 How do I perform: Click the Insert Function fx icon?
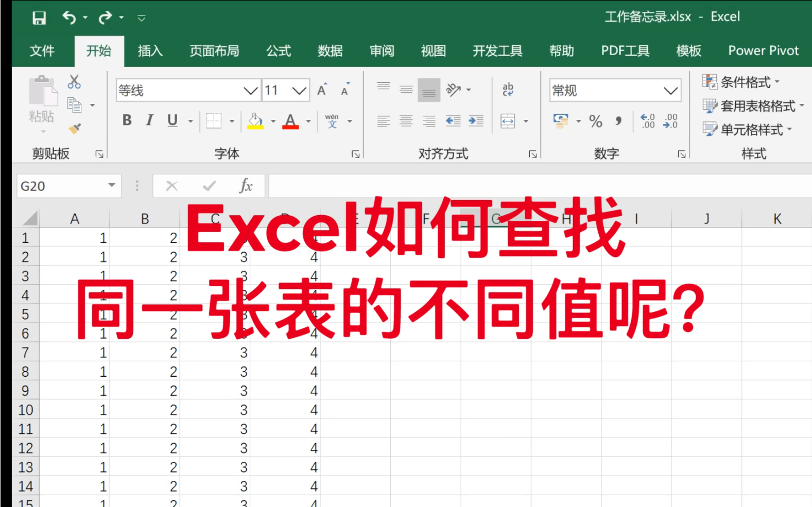246,186
